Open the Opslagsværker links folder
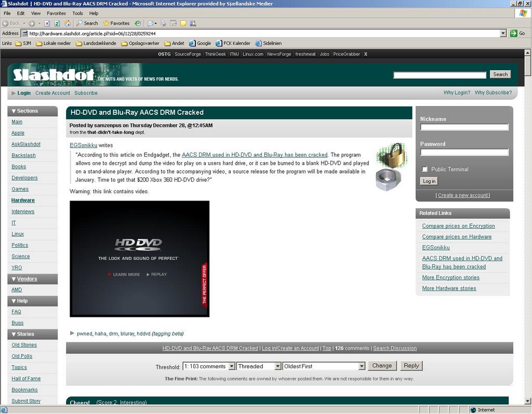Viewport: 532px width, 414px height. point(140,44)
